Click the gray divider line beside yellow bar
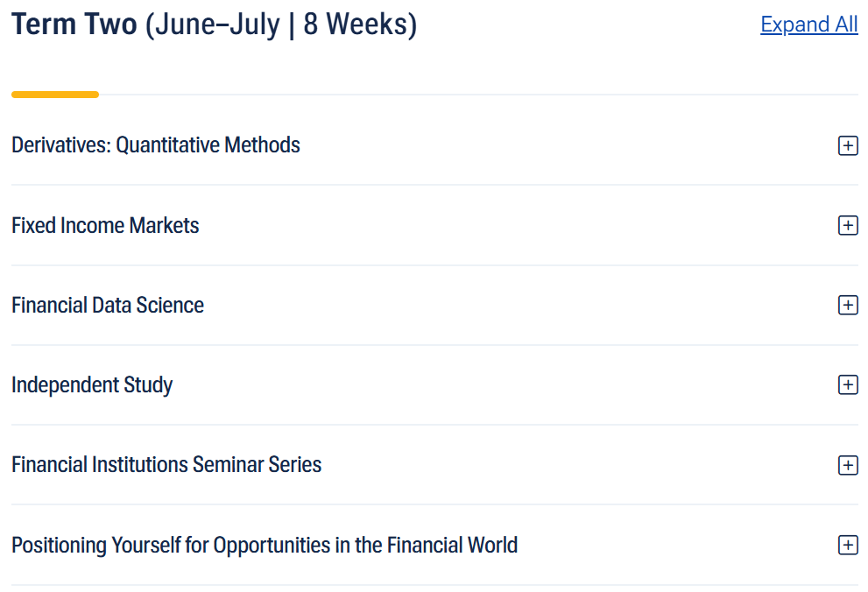Viewport: 868px width, 592px height. click(478, 95)
